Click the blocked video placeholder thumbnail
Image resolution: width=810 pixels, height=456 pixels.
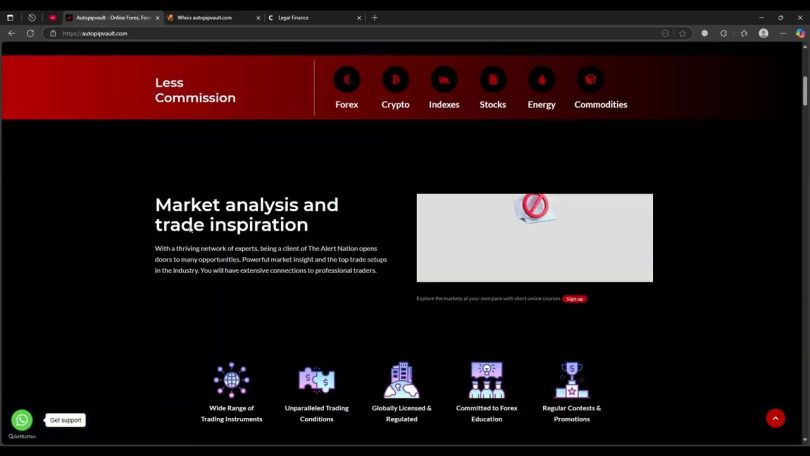coord(535,238)
